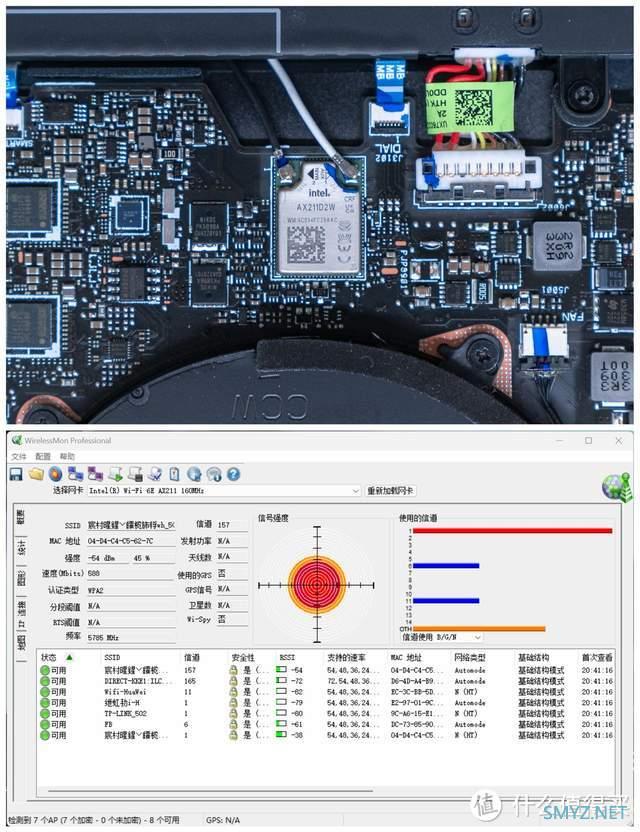
Task: Click lock icon in the Wifi-HuaWei row
Action: (233, 692)
